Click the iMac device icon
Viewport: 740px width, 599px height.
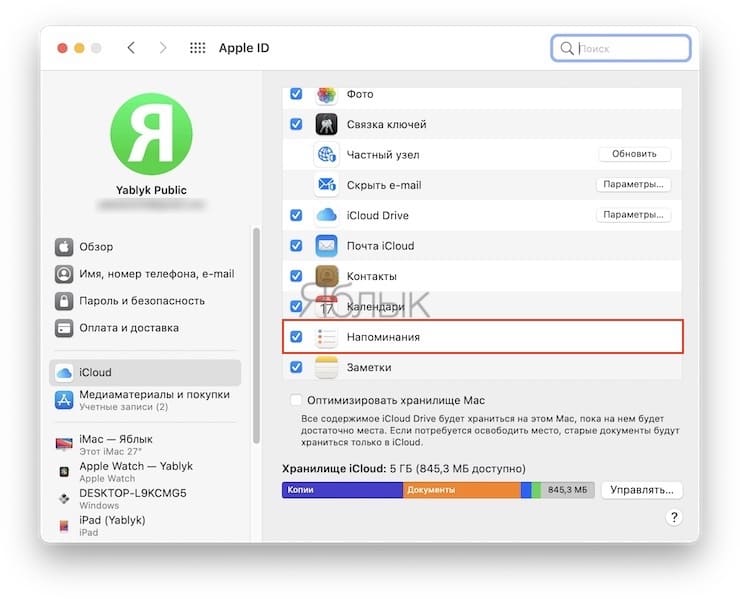64,444
